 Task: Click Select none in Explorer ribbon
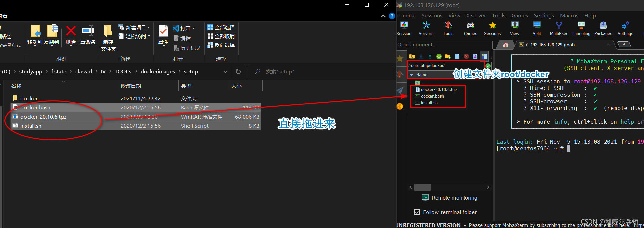click(221, 36)
